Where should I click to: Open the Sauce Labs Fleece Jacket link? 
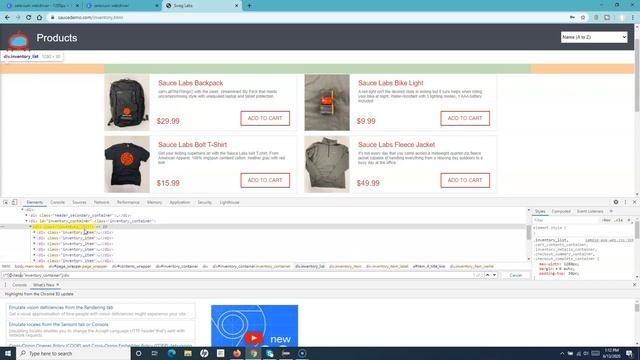point(396,145)
